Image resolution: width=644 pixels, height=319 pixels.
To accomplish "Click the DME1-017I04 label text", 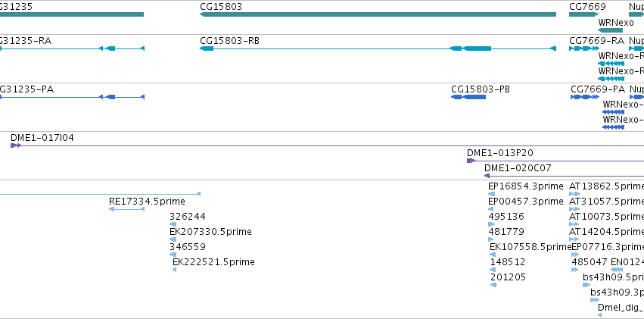I will pyautogui.click(x=42, y=138).
